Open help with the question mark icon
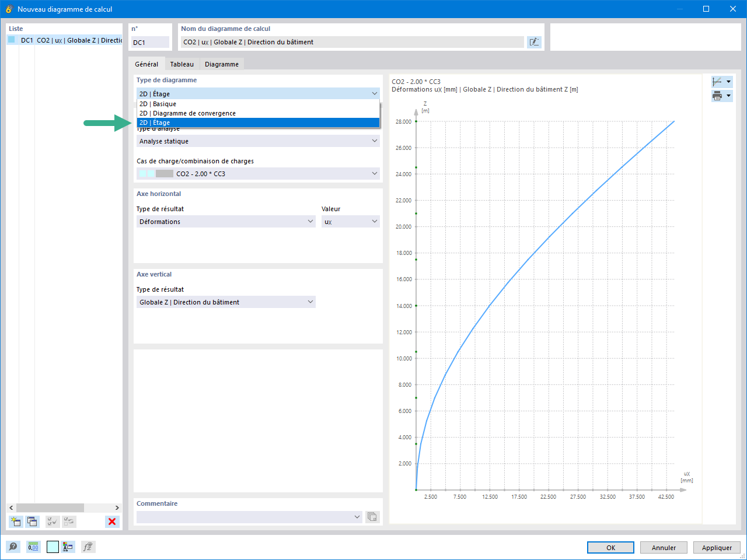Image resolution: width=747 pixels, height=560 pixels. [x=13, y=547]
